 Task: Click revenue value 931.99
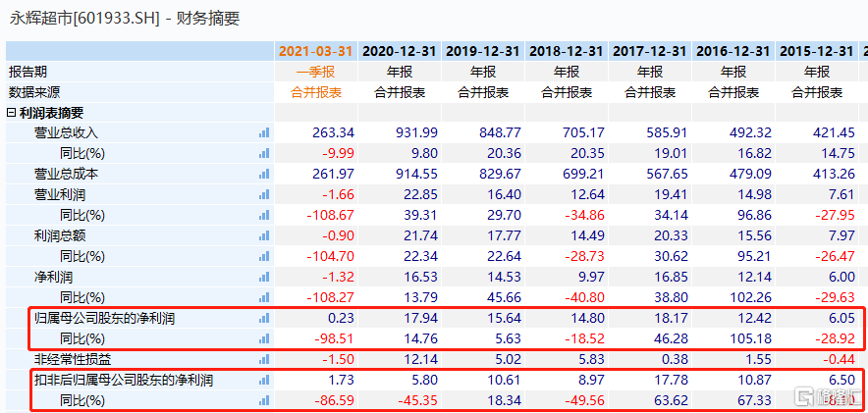(416, 132)
